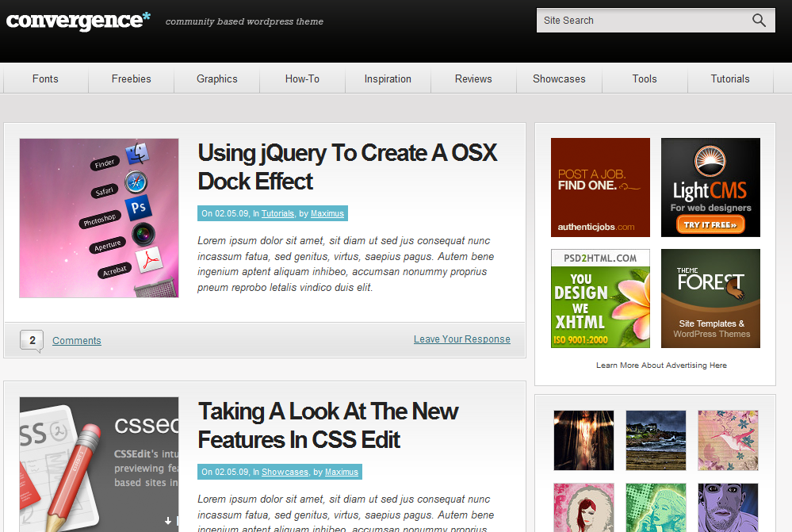Click the search magnifier icon
792x532 pixels.
click(759, 20)
